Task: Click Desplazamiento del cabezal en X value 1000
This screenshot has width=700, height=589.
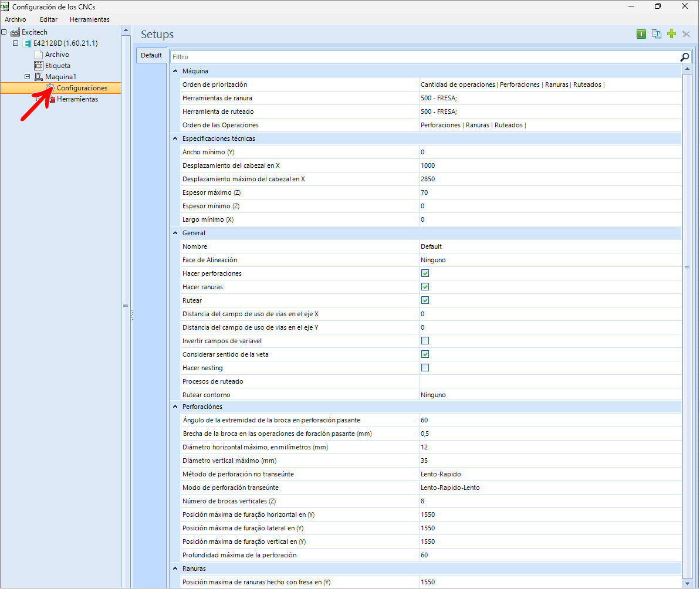Action: click(x=550, y=165)
